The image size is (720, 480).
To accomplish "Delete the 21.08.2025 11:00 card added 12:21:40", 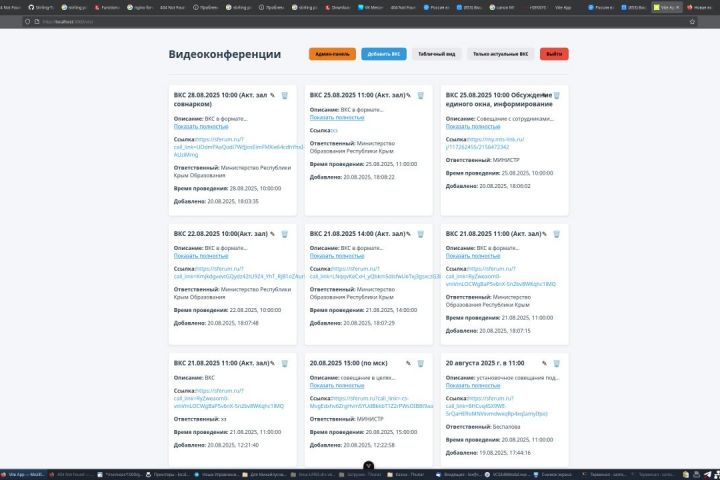I will [285, 363].
